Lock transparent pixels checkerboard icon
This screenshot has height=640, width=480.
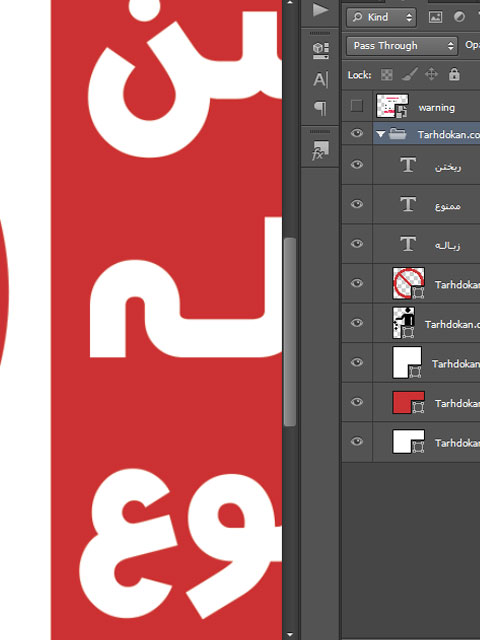click(387, 75)
